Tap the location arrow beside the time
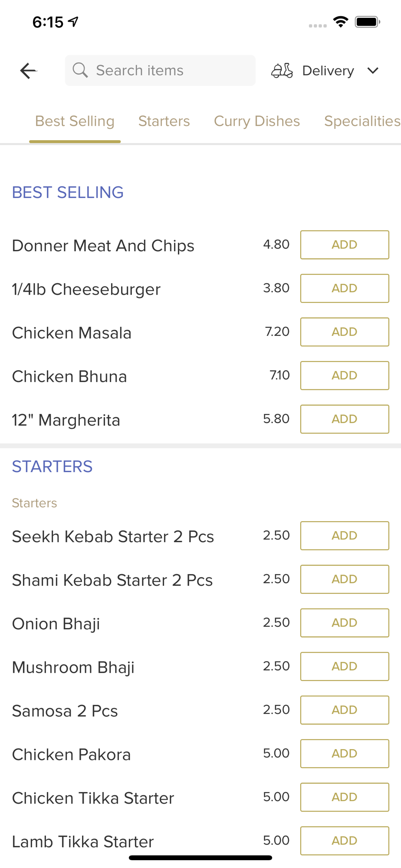This screenshot has height=868, width=401. [73, 21]
